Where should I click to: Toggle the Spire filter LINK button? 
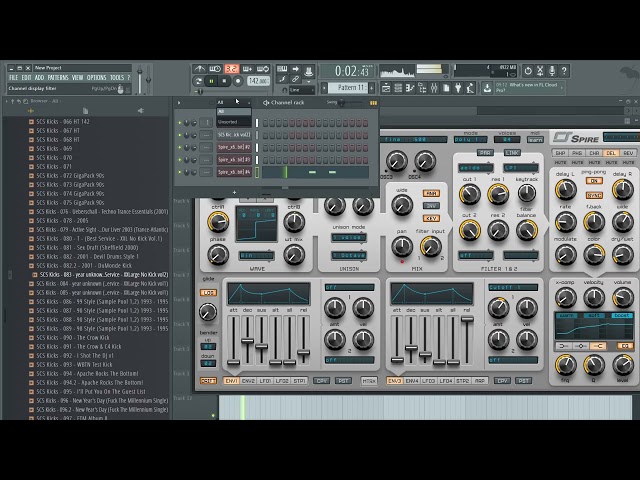point(512,153)
